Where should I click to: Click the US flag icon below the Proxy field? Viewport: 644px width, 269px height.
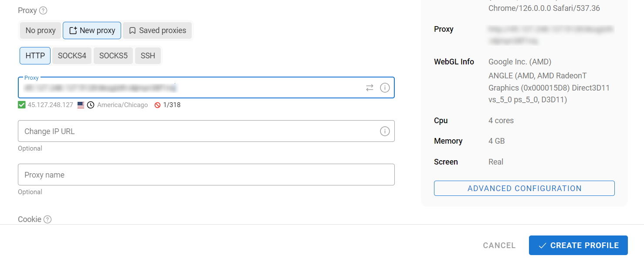[x=80, y=104]
